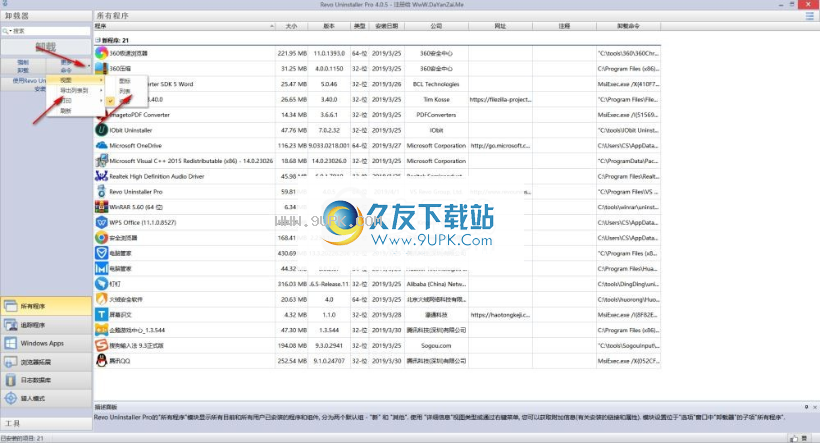
Task: Choose the export list menu entry
Action: pyautogui.click(x=75, y=90)
